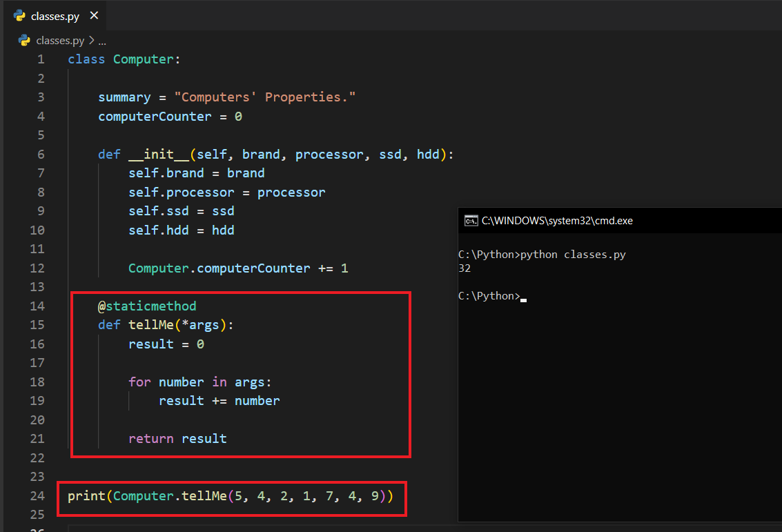Click line number 1 in the gutter
The width and height of the screenshot is (782, 532).
41,59
